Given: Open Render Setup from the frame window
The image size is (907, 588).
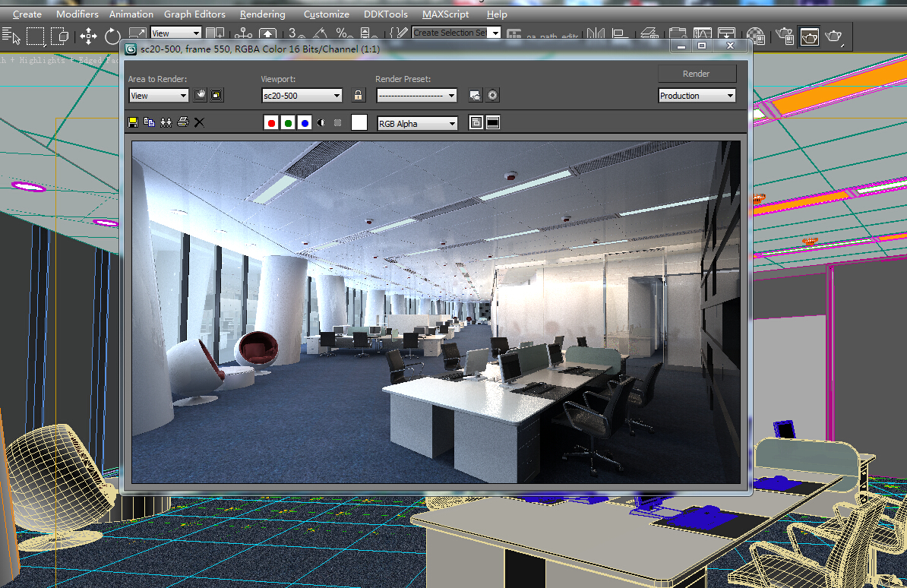Looking at the screenshot, I should [x=475, y=96].
